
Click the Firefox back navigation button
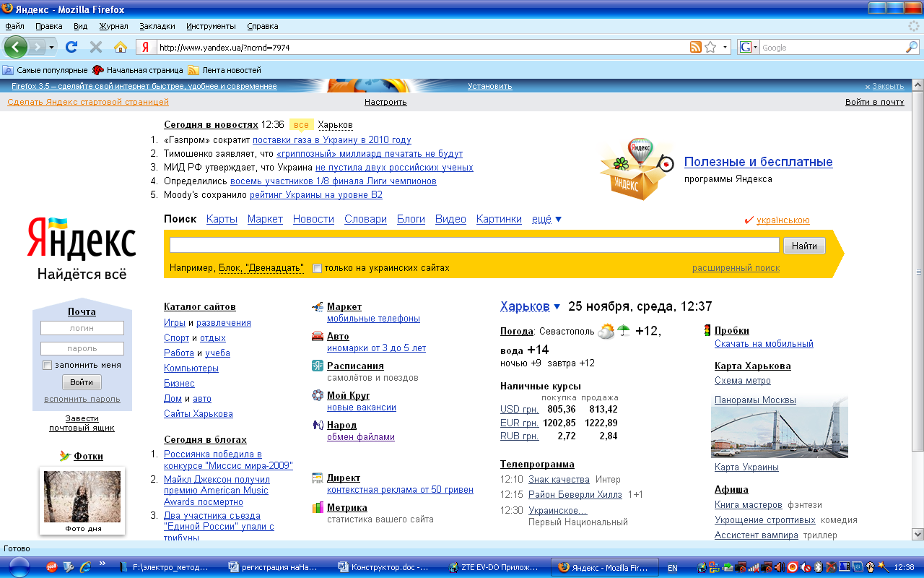coord(16,47)
